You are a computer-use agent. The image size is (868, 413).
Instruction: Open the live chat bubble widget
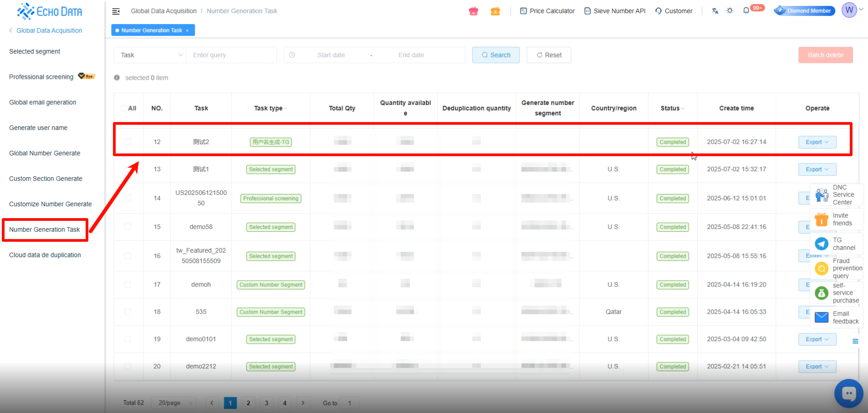pos(848,393)
